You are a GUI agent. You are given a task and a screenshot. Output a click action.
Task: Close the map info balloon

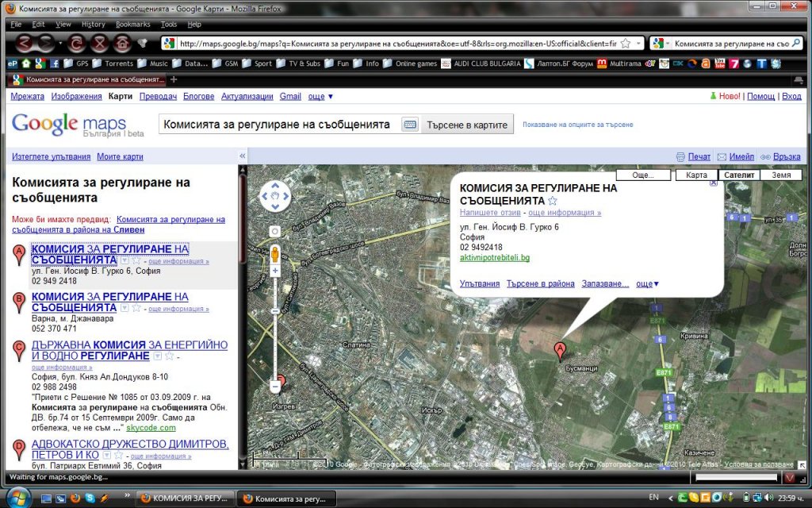[713, 183]
